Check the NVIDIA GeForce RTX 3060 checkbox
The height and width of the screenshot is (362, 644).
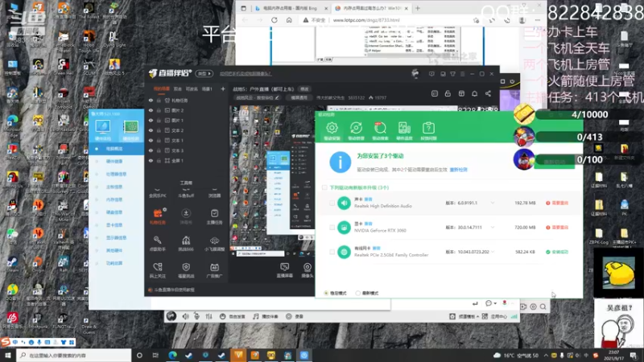pos(332,228)
